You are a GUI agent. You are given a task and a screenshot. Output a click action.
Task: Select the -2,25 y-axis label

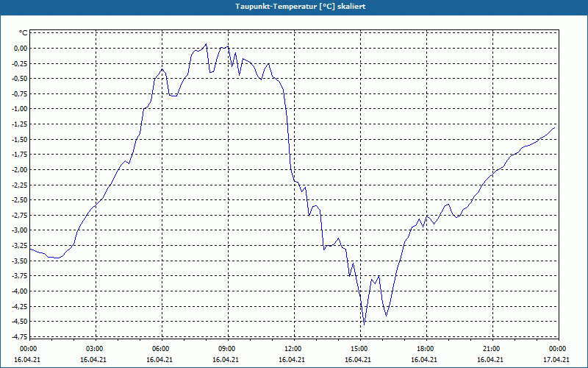click(20, 185)
